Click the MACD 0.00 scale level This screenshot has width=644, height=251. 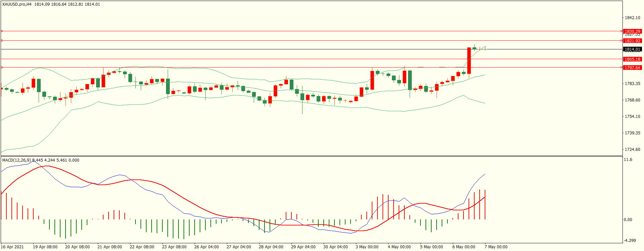click(628, 220)
